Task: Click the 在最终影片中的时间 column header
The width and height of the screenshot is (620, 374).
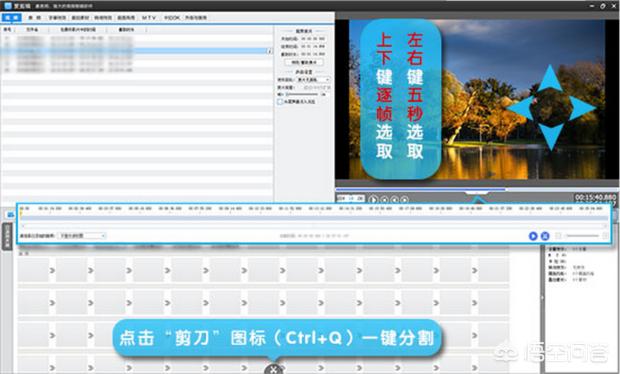Action: point(78,30)
